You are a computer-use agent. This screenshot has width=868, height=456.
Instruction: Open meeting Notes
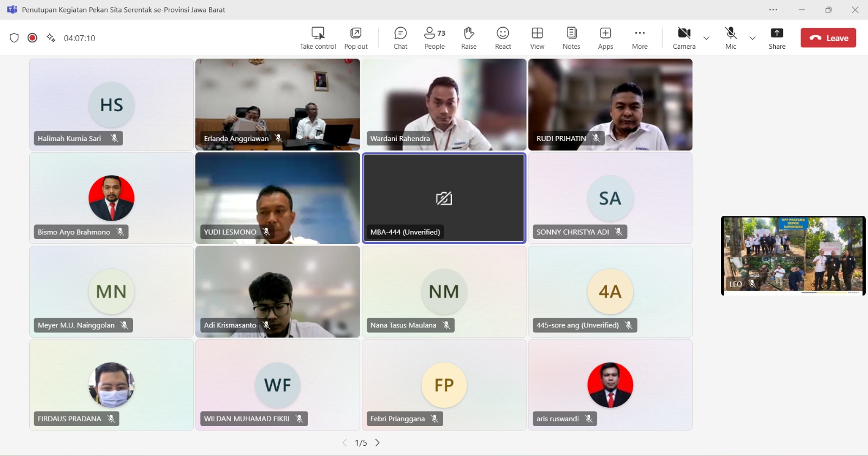(571, 38)
